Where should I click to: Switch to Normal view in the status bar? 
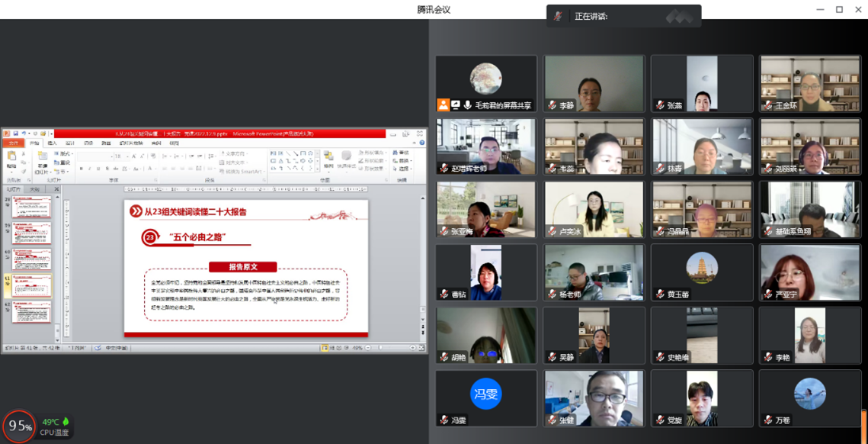325,348
